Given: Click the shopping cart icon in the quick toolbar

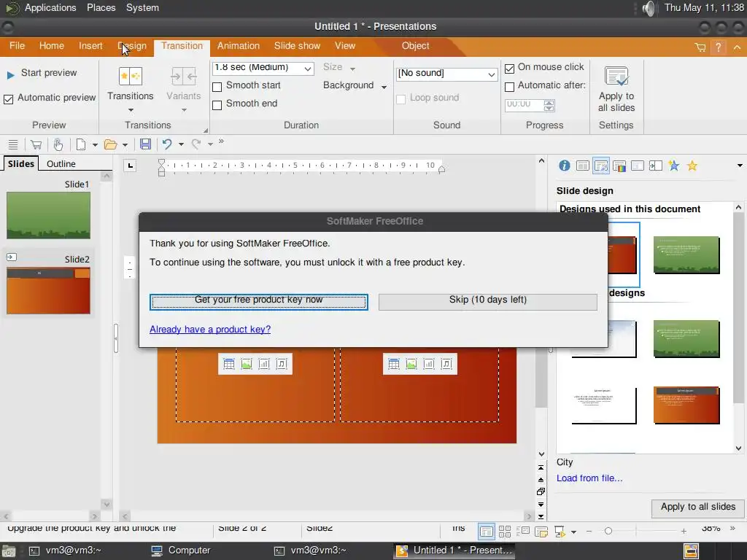Looking at the screenshot, I should coord(36,144).
